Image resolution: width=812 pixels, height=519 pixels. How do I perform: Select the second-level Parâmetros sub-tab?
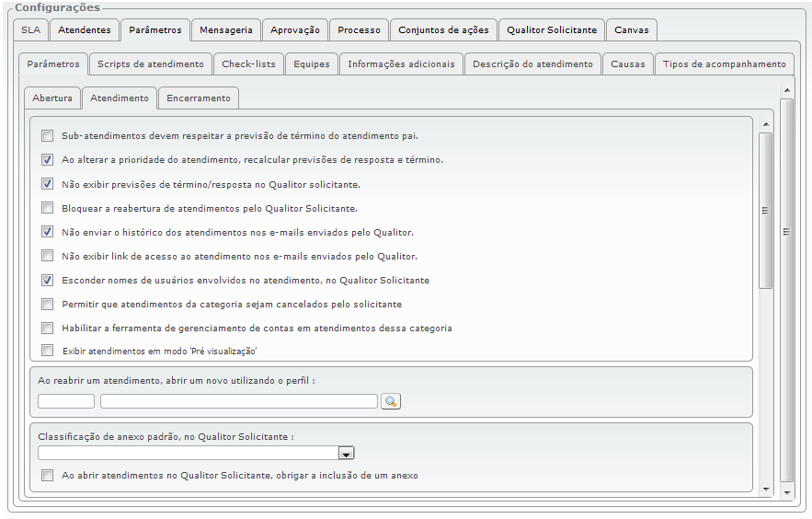pos(53,64)
